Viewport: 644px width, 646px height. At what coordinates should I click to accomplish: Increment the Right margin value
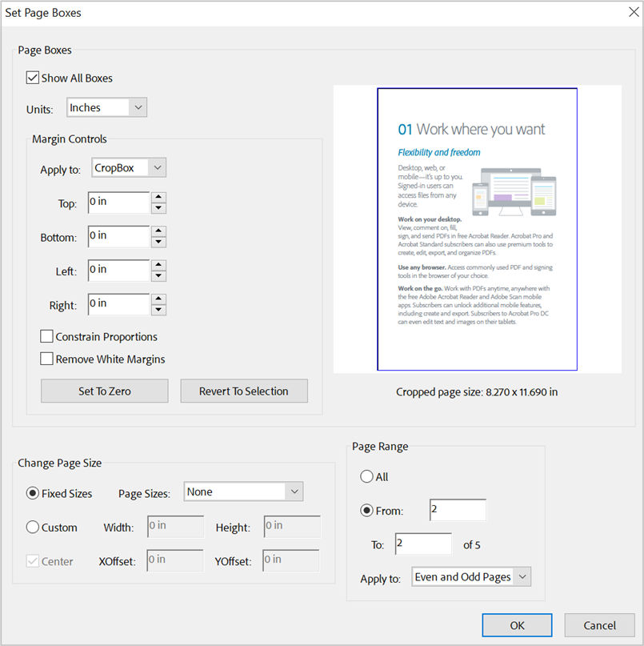158,299
